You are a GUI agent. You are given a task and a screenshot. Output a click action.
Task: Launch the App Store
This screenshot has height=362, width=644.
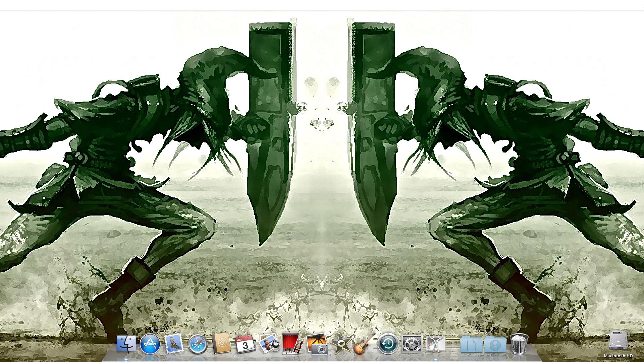pyautogui.click(x=150, y=344)
